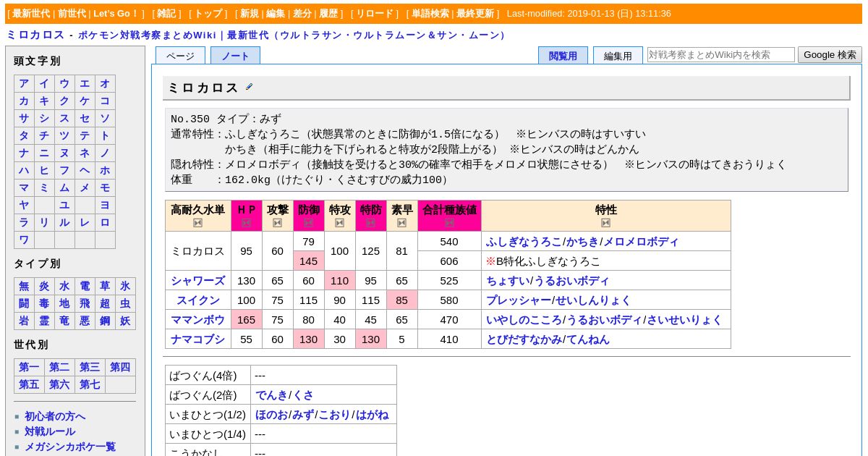Screen dimensions: 868x456
Task: Open the とびだすなかみ ability link
Action: [x=524, y=339]
